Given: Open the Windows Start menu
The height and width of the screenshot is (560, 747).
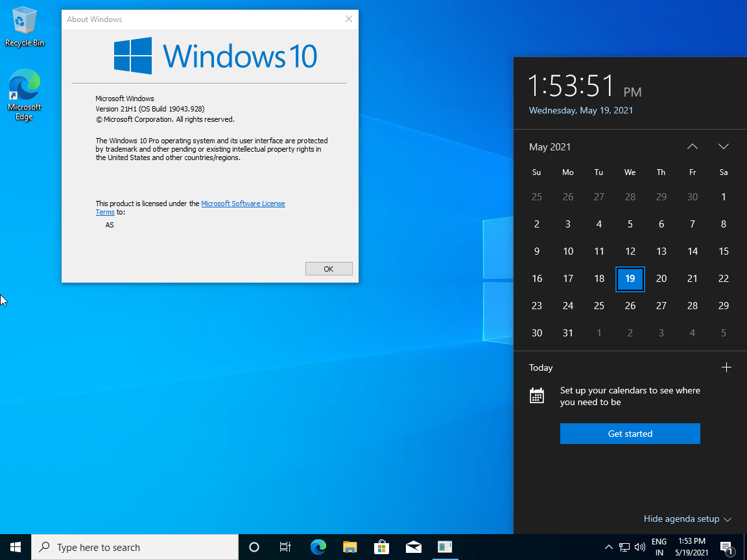Looking at the screenshot, I should click(16, 547).
